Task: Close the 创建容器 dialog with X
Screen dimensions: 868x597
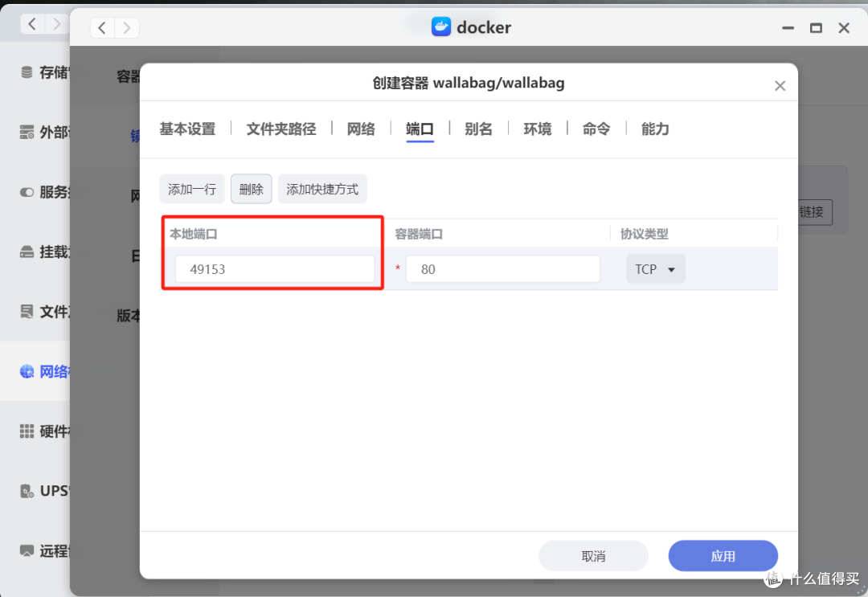Action: click(x=780, y=86)
